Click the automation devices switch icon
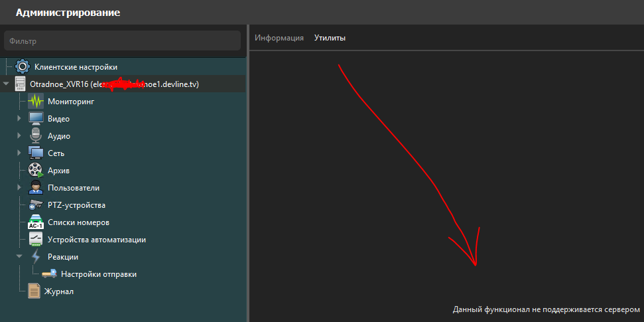The image size is (644, 322). pyautogui.click(x=36, y=239)
